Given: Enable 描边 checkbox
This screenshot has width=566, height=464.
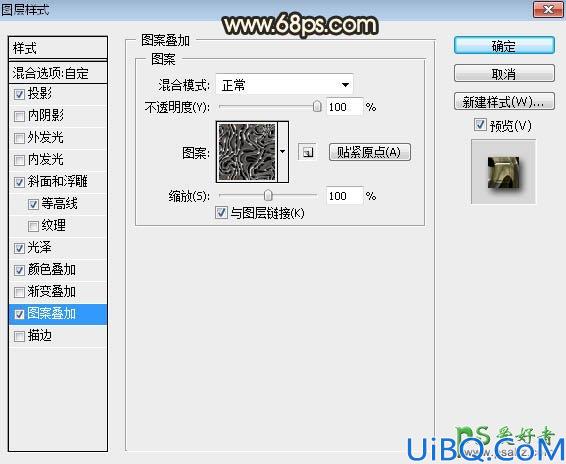Looking at the screenshot, I should pyautogui.click(x=19, y=337).
